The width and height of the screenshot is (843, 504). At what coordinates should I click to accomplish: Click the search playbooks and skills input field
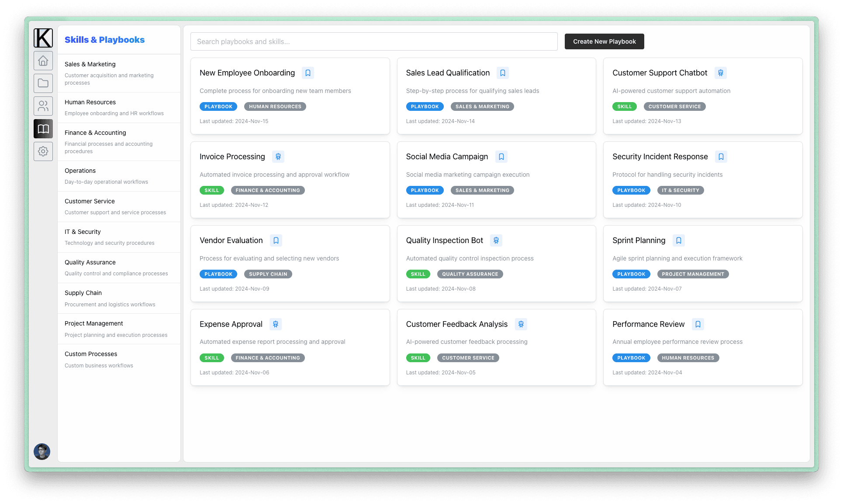pyautogui.click(x=373, y=41)
